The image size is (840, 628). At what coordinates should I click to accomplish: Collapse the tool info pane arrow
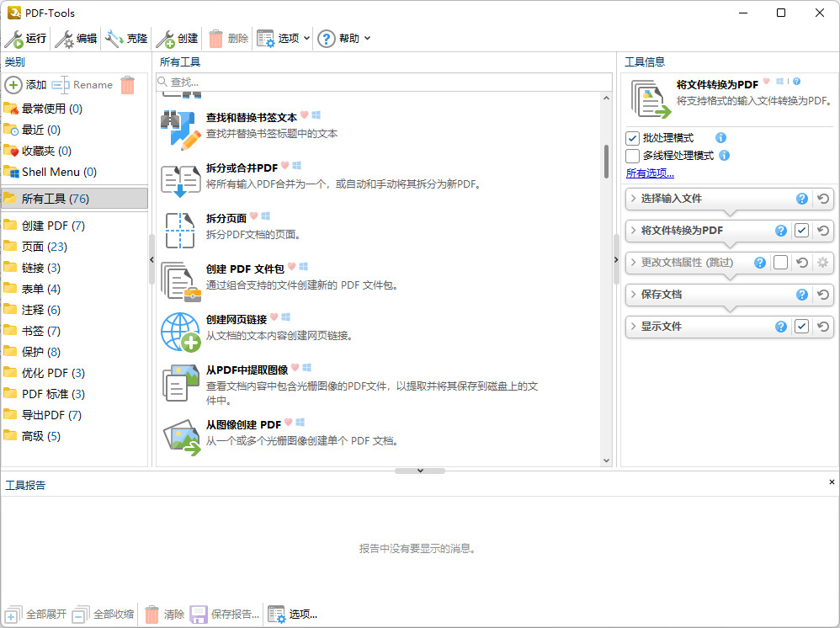tap(616, 260)
